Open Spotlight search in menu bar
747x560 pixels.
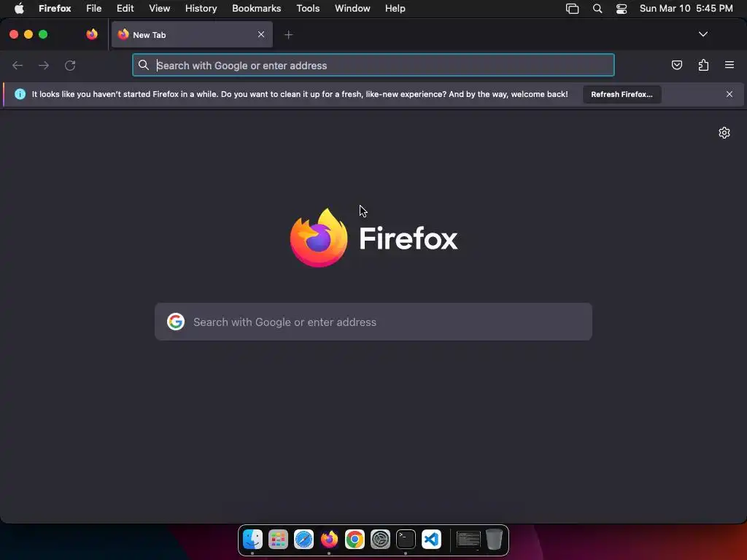(597, 9)
